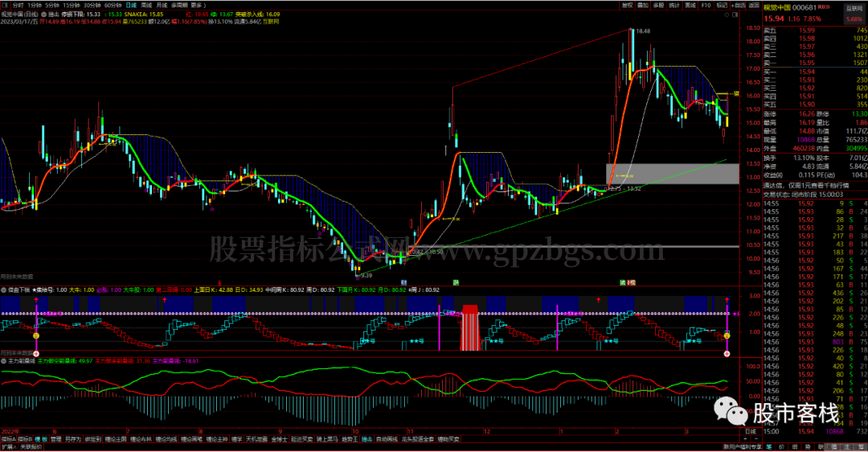Select the 龙头股票全套 template
The width and height of the screenshot is (868, 452).
[x=418, y=439]
